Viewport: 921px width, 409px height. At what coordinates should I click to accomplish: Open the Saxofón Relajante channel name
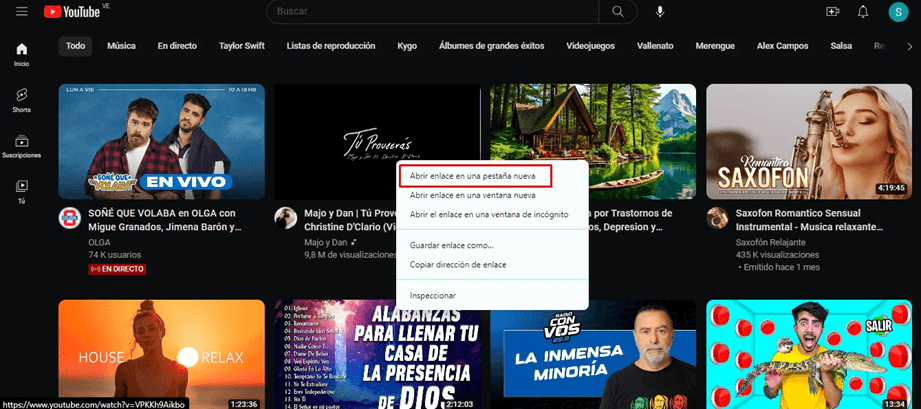click(x=770, y=242)
